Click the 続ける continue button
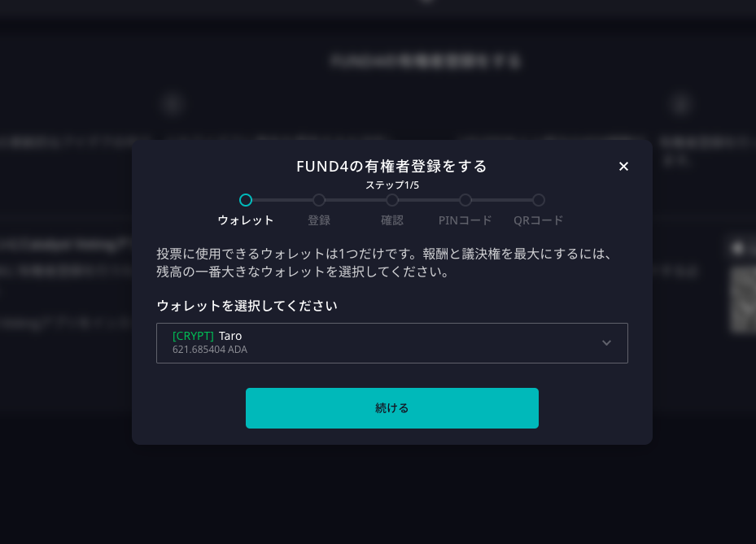Viewport: 756px width, 544px height. (392, 408)
